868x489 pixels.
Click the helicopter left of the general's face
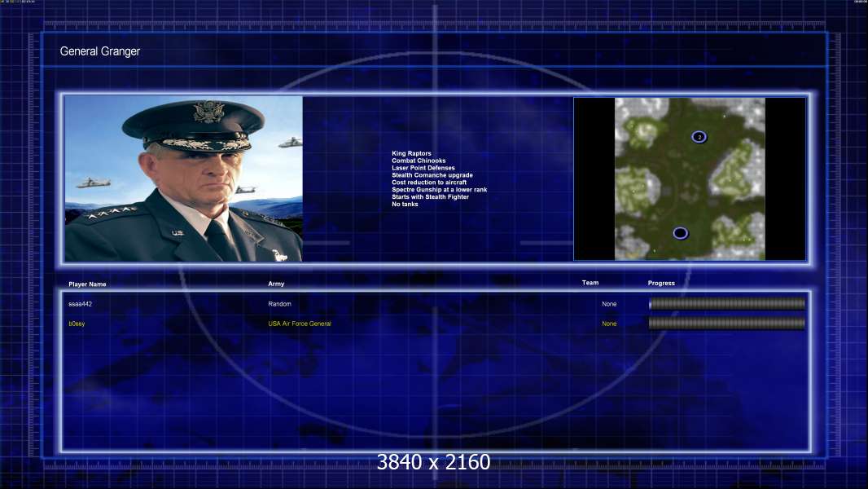(93, 183)
